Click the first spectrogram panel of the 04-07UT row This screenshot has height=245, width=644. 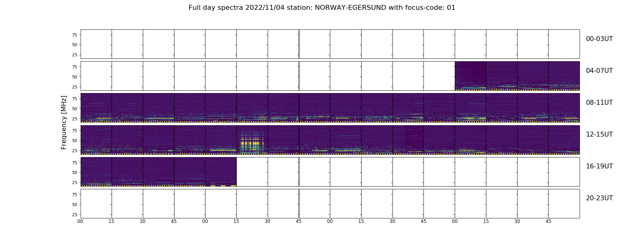pyautogui.click(x=470, y=76)
